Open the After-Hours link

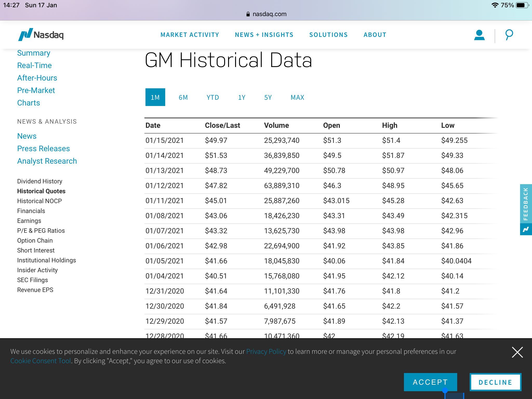click(x=37, y=78)
